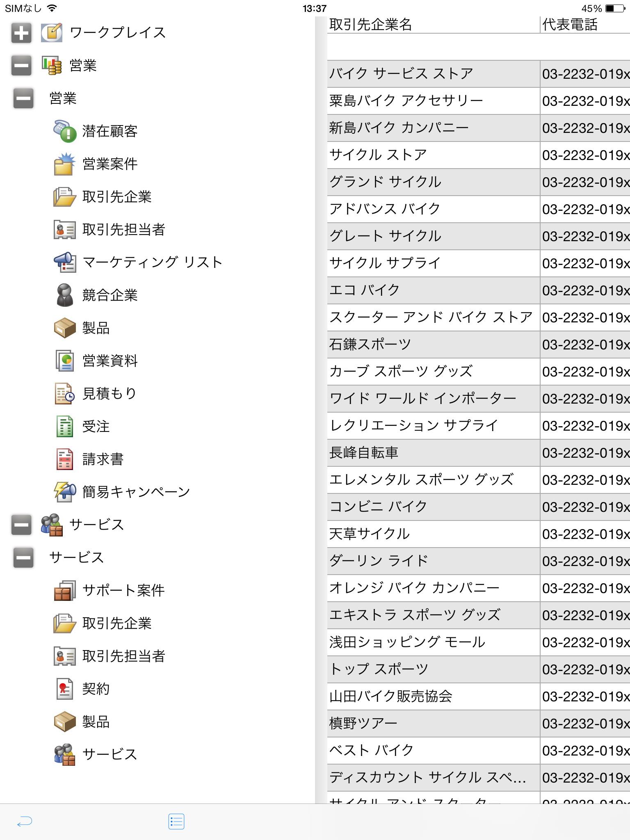
Task: Open 見積もり menu entry
Action: [x=110, y=394]
